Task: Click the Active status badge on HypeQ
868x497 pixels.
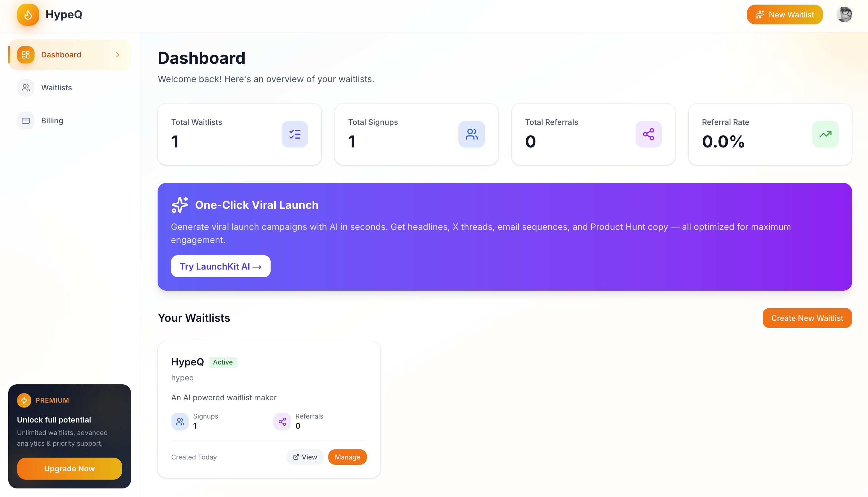Action: pyautogui.click(x=223, y=362)
